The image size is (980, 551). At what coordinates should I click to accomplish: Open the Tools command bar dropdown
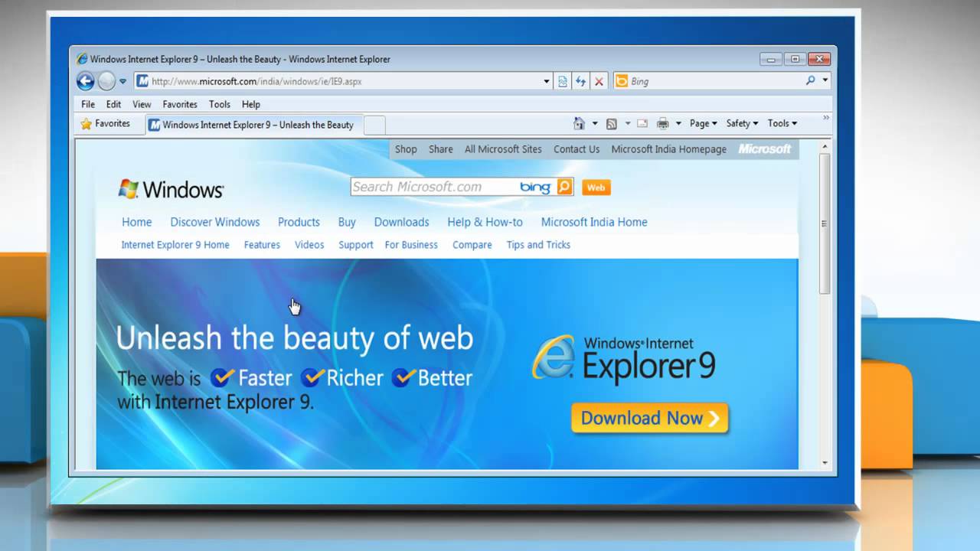click(782, 123)
